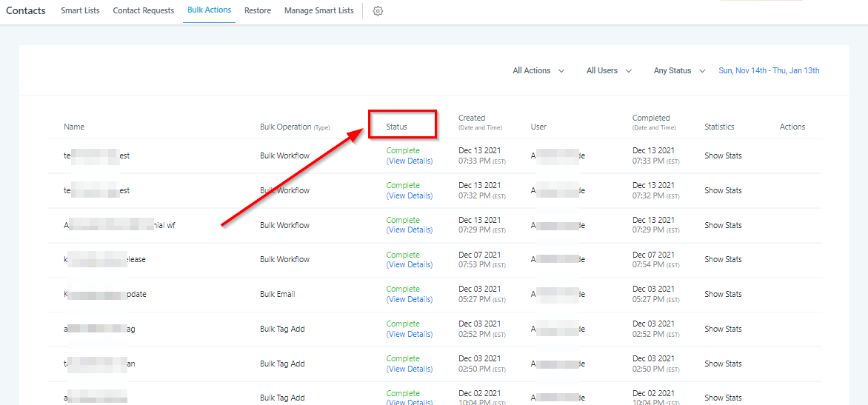Click View Details for the Bulk Email row

click(410, 300)
